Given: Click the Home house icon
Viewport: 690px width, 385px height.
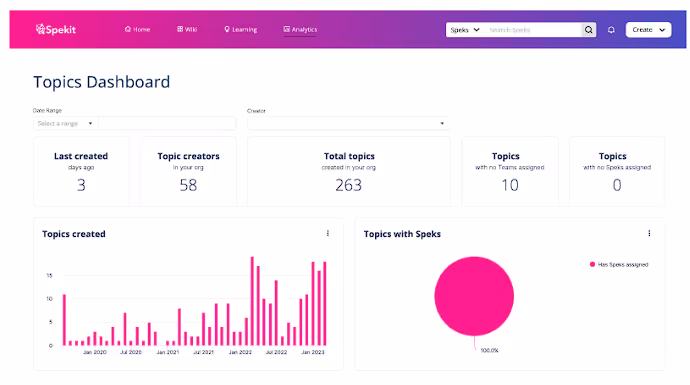Looking at the screenshot, I should coord(128,29).
